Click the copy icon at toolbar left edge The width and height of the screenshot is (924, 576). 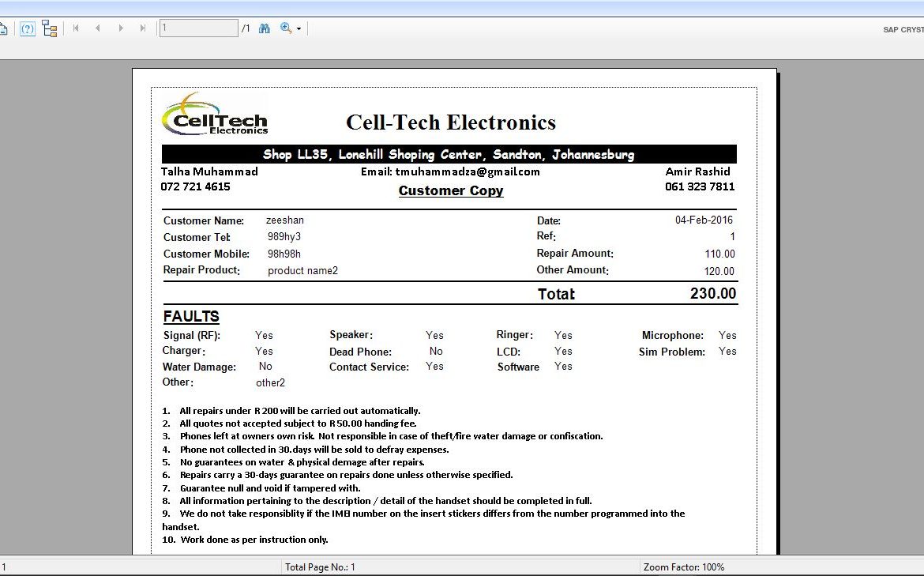tap(3, 29)
